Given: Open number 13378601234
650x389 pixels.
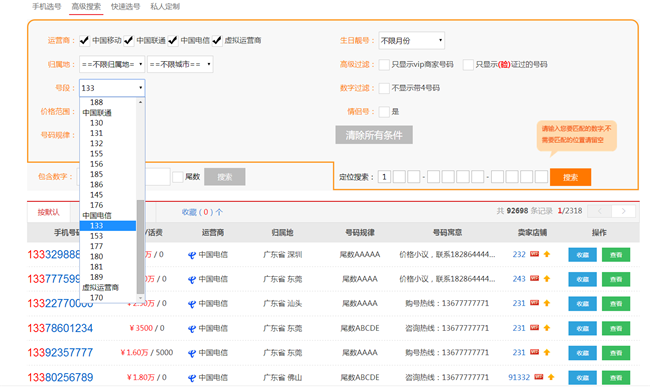Looking at the screenshot, I should [60, 328].
